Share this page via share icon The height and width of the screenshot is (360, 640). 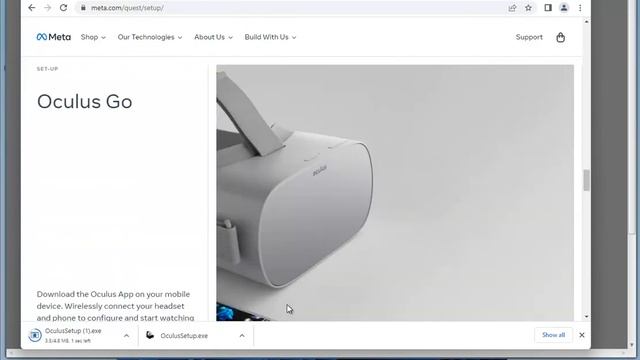click(x=512, y=8)
